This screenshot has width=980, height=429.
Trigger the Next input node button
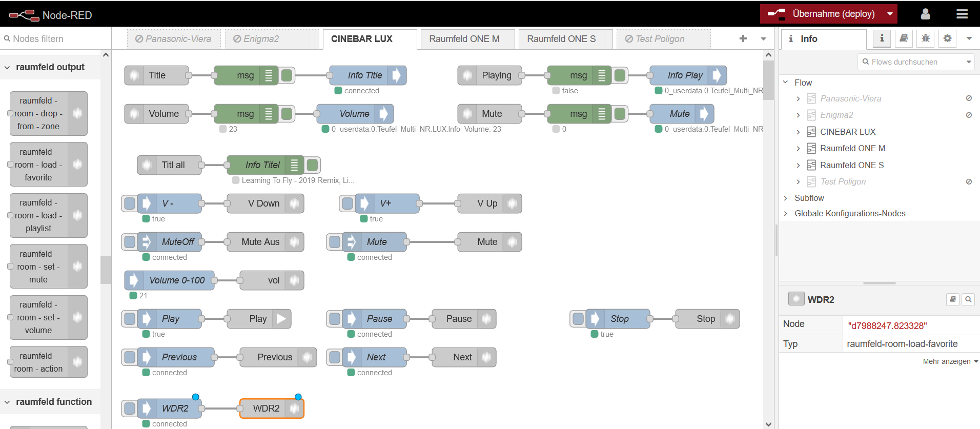pyautogui.click(x=335, y=357)
